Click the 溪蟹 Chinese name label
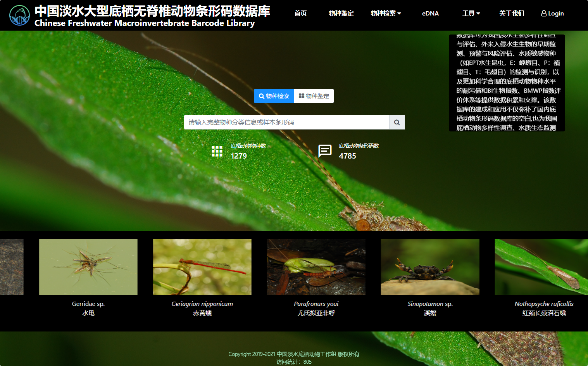This screenshot has height=366, width=588. coord(430,313)
